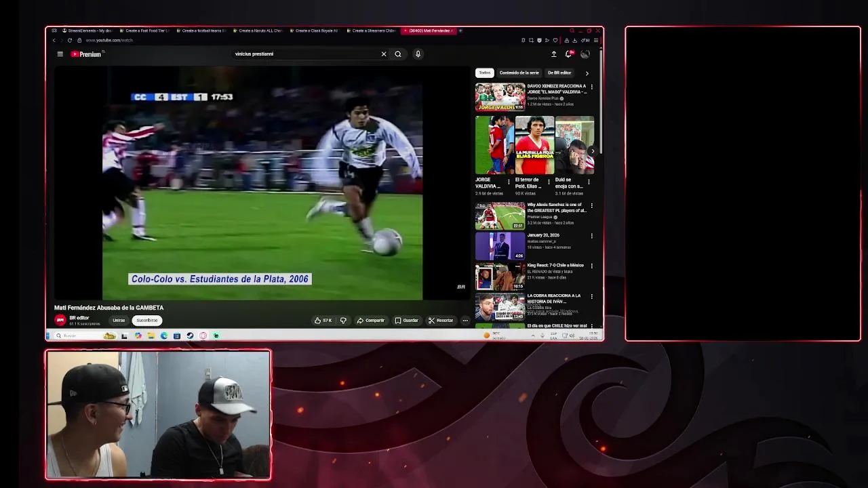Save the video with Guardar
This screenshot has height=488, width=868.
click(407, 320)
